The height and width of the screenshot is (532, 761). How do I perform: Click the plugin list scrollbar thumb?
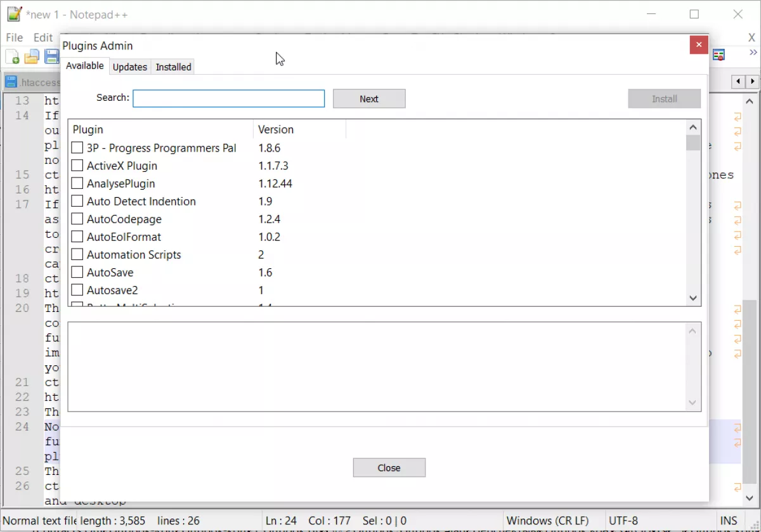(x=693, y=143)
